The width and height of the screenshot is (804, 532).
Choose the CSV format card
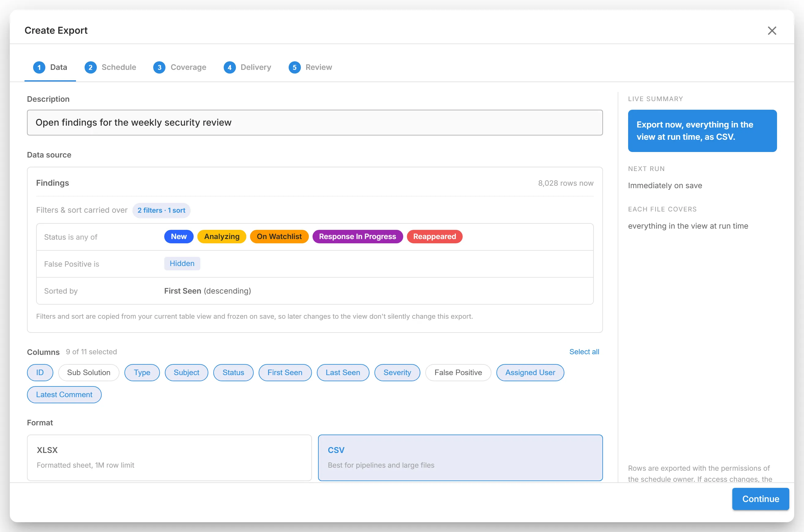(460, 458)
